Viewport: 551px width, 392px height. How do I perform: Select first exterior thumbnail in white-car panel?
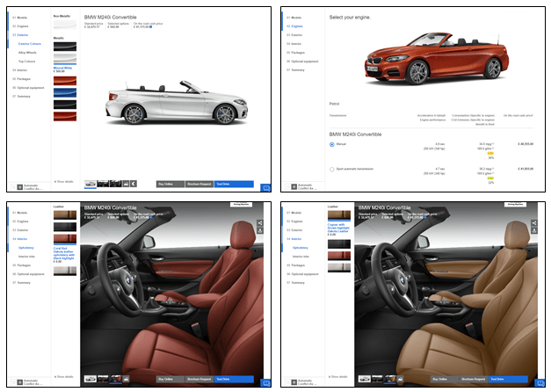[90, 184]
